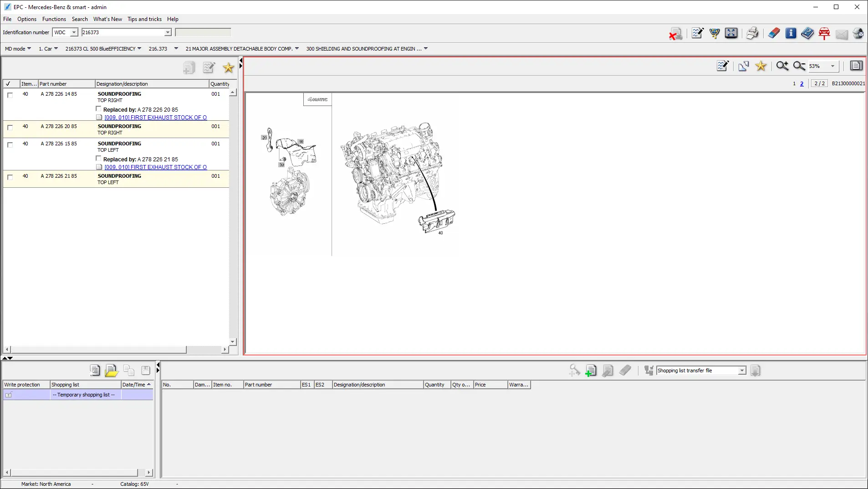Viewport: 868px width, 489px height.
Task: Click the zoom out magnifier icon
Action: [x=799, y=66]
